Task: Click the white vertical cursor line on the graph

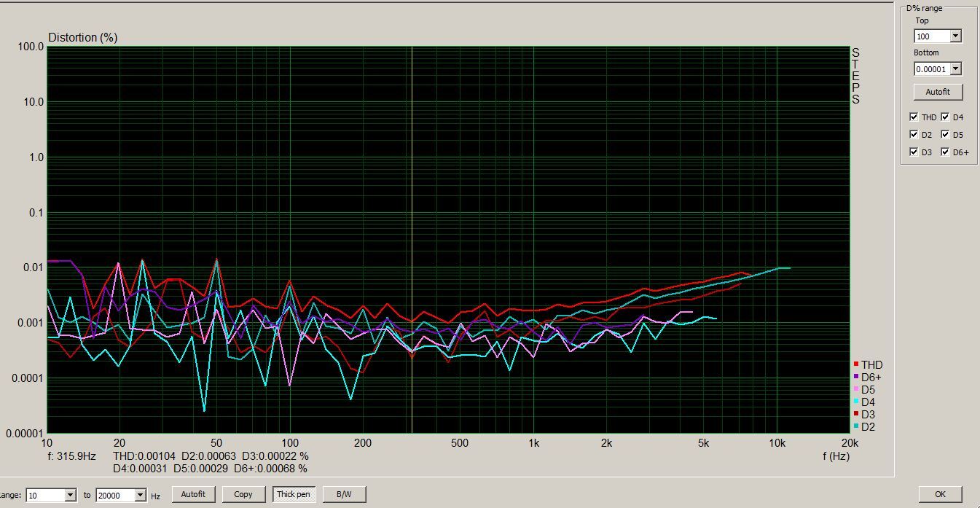Action: (412, 182)
